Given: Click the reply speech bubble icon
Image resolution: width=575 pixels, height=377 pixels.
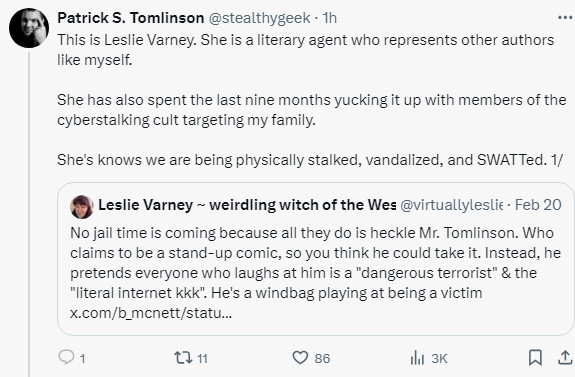Looking at the screenshot, I should tap(66, 357).
